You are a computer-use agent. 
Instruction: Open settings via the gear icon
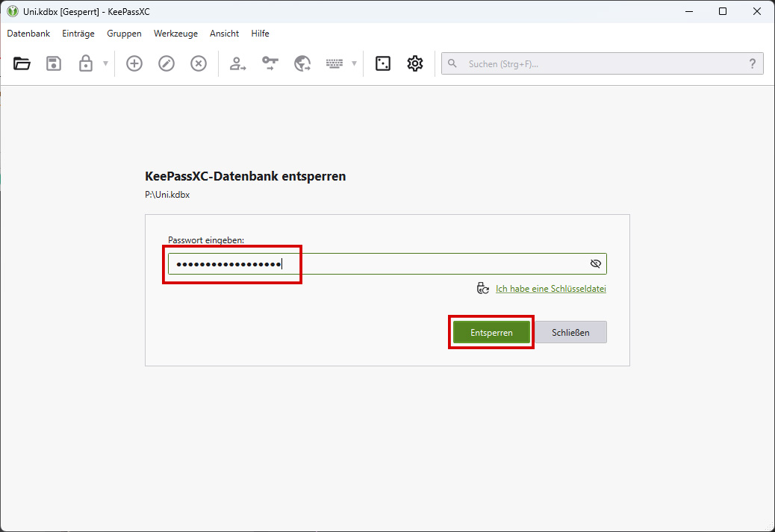415,63
